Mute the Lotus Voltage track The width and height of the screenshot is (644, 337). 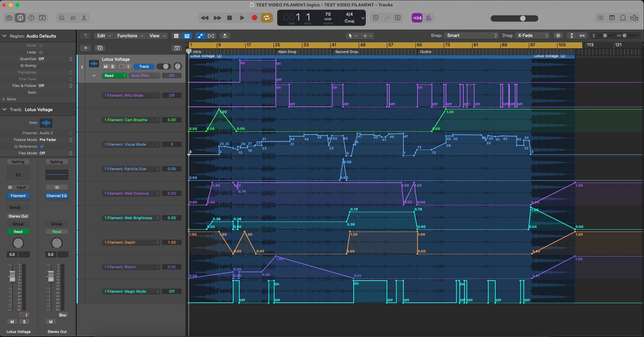[106, 66]
